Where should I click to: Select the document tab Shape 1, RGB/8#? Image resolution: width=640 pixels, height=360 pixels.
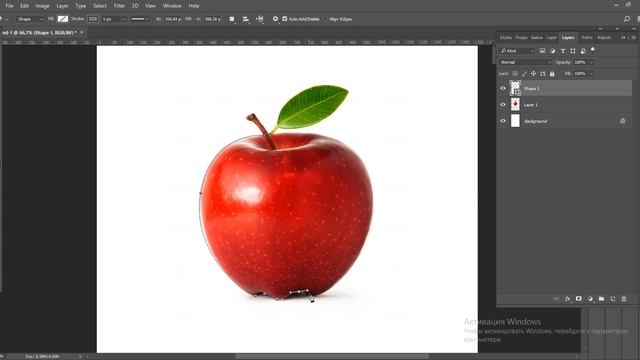(39, 32)
